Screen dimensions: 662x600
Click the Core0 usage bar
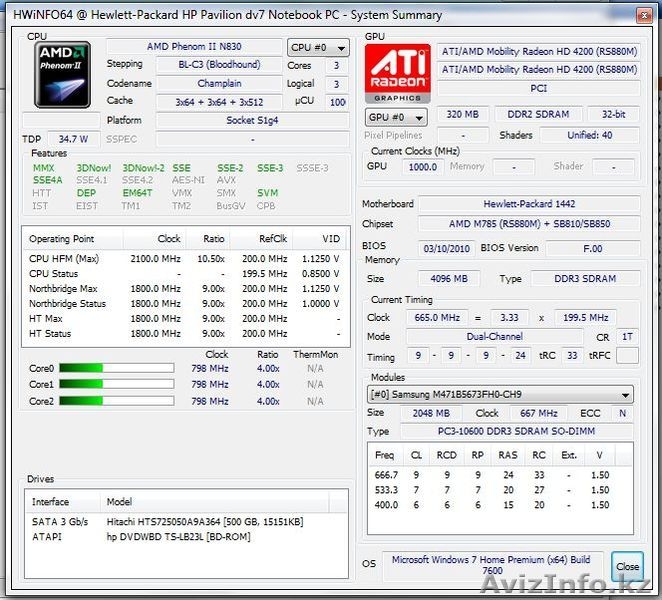(x=117, y=368)
